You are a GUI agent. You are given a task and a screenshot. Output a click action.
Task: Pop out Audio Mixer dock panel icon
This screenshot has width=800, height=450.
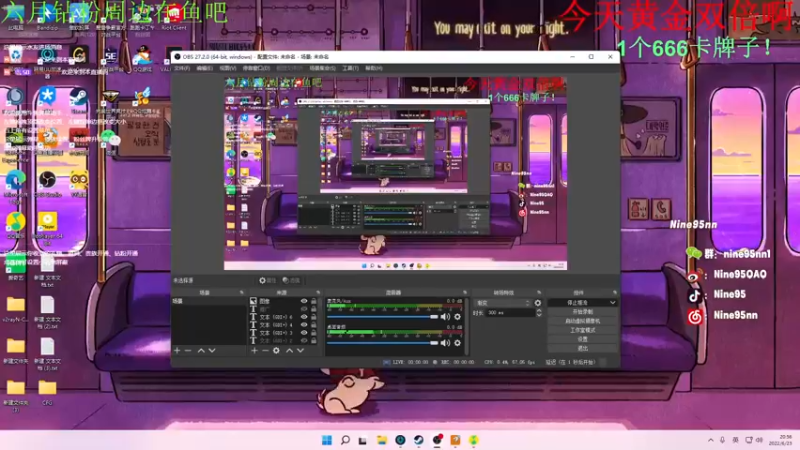pos(465,293)
